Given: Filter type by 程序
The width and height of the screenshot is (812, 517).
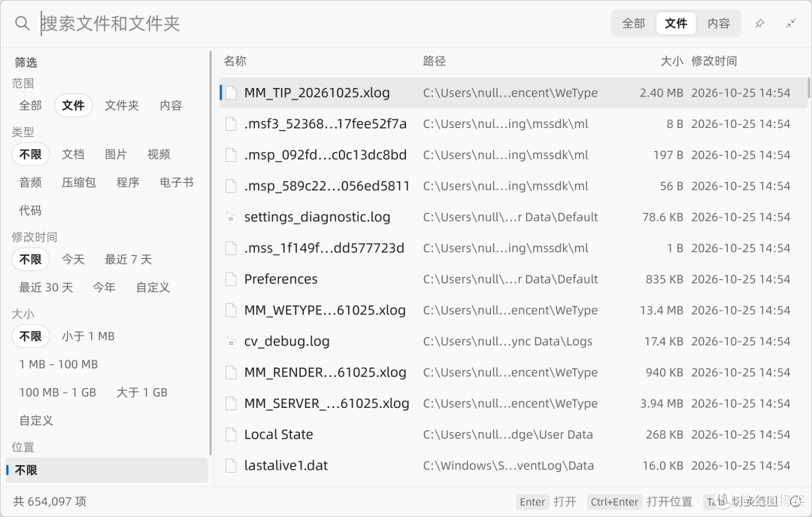Looking at the screenshot, I should 127,183.
